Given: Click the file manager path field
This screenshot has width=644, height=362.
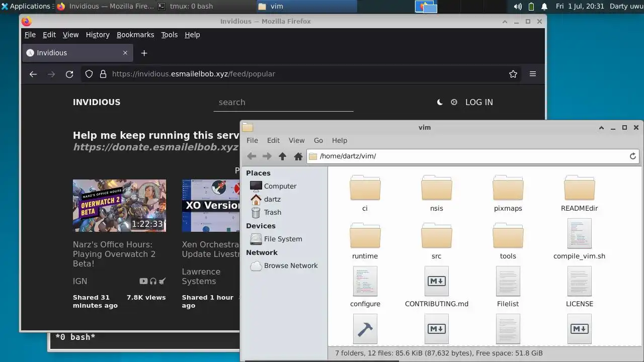Looking at the screenshot, I should [473, 156].
